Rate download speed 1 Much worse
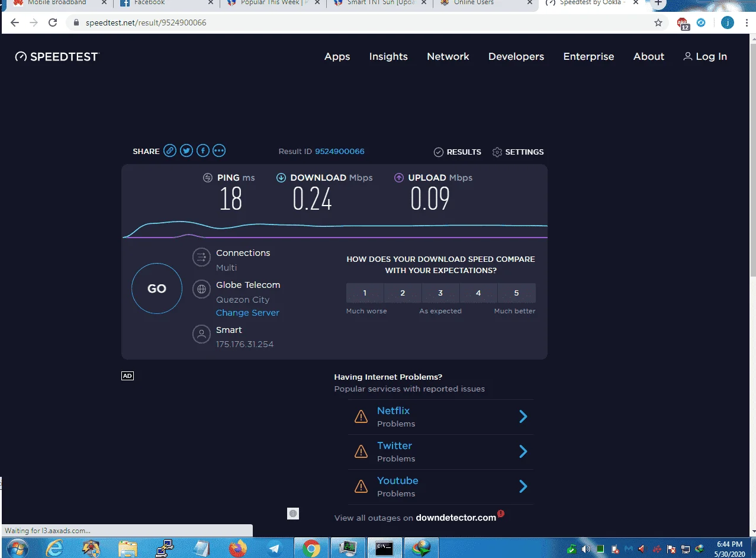756x558 pixels. (x=365, y=293)
